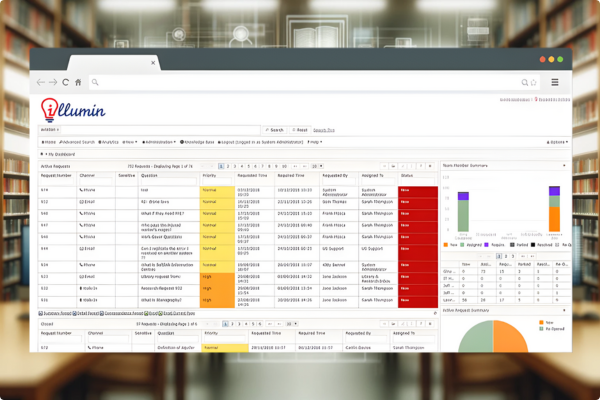
Task: Click the phone channel icon for request 674
Action: coord(83,189)
